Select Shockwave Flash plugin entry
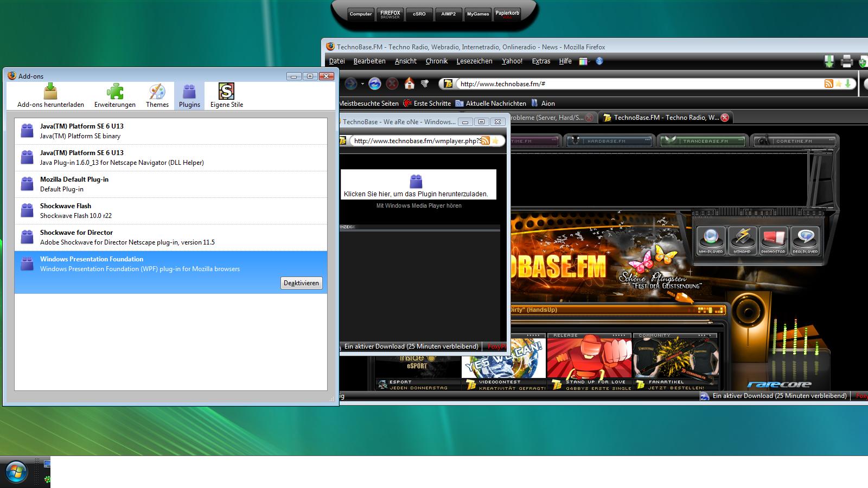The height and width of the screenshot is (488, 868). tap(171, 211)
